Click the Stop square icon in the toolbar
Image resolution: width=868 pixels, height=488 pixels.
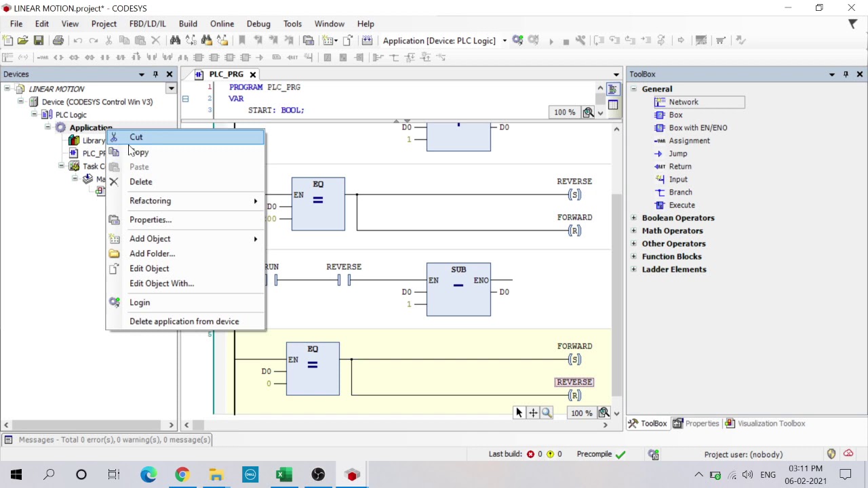pos(566,41)
